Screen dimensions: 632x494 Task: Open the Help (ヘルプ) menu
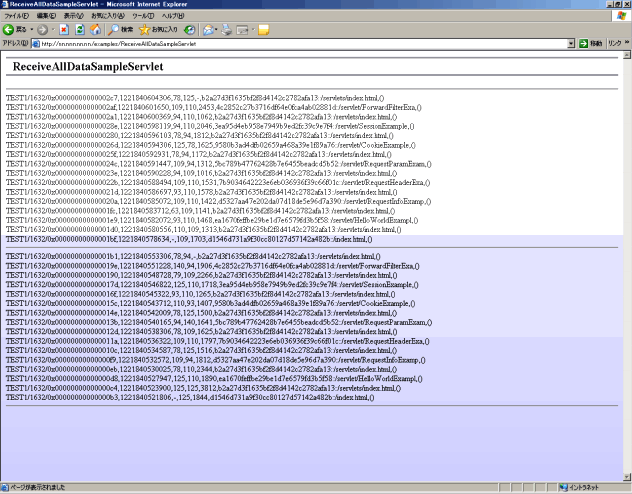(x=173, y=16)
